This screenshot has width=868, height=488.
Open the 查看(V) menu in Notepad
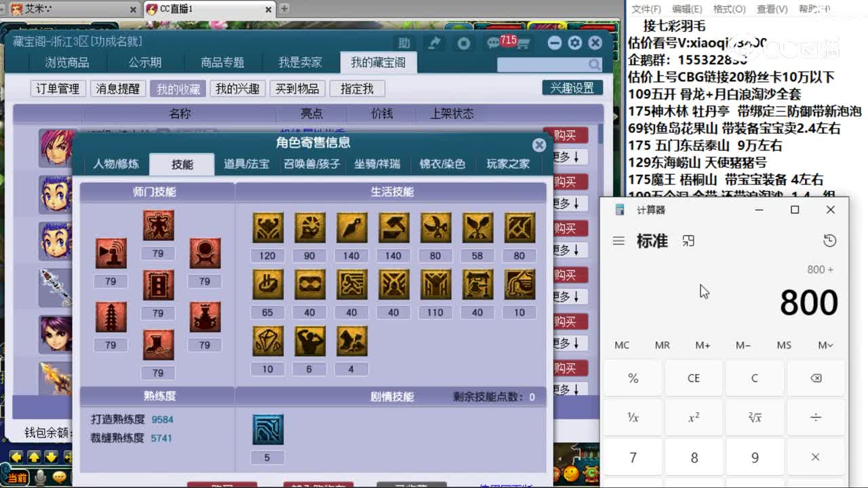[773, 9]
